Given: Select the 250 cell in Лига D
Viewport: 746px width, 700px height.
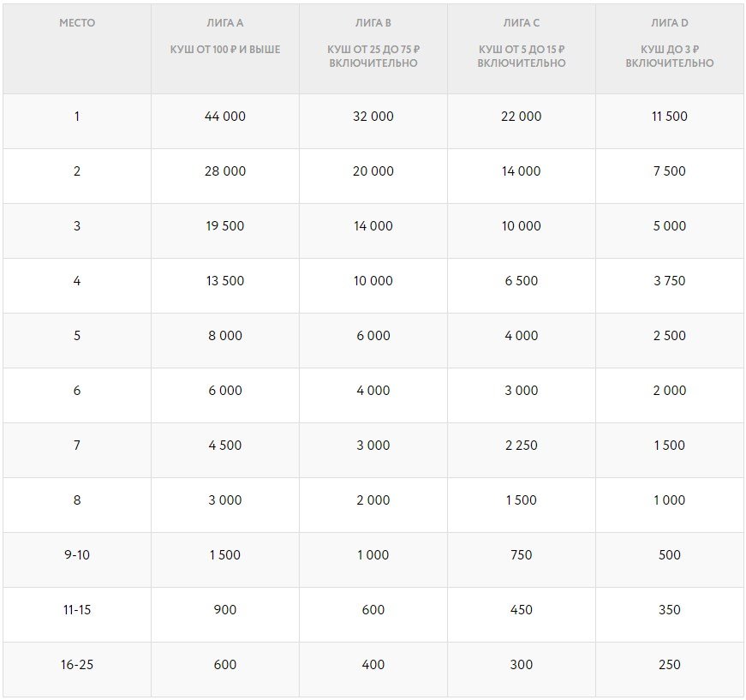Looking at the screenshot, I should pos(670,665).
